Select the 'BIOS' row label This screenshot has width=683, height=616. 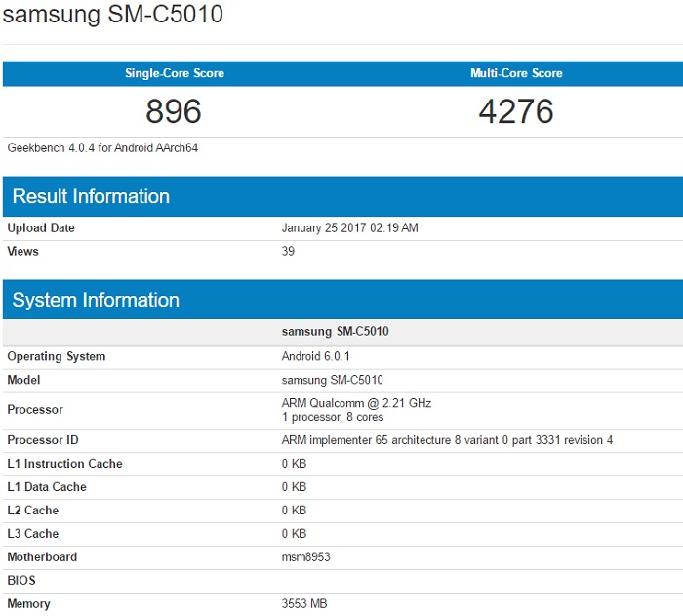[x=21, y=581]
